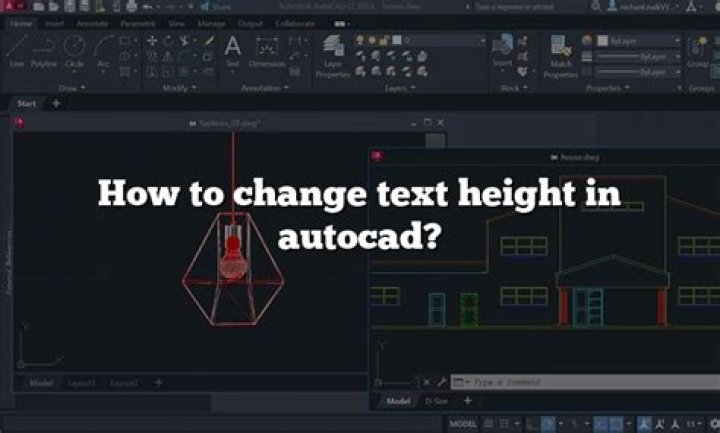This screenshot has height=433, width=720.
Task: Open the layer selection dropdown
Action: [440, 41]
